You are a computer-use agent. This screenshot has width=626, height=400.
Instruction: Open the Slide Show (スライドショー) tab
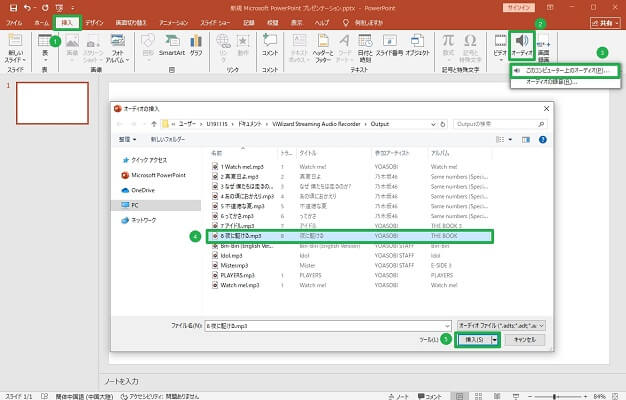click(x=215, y=23)
